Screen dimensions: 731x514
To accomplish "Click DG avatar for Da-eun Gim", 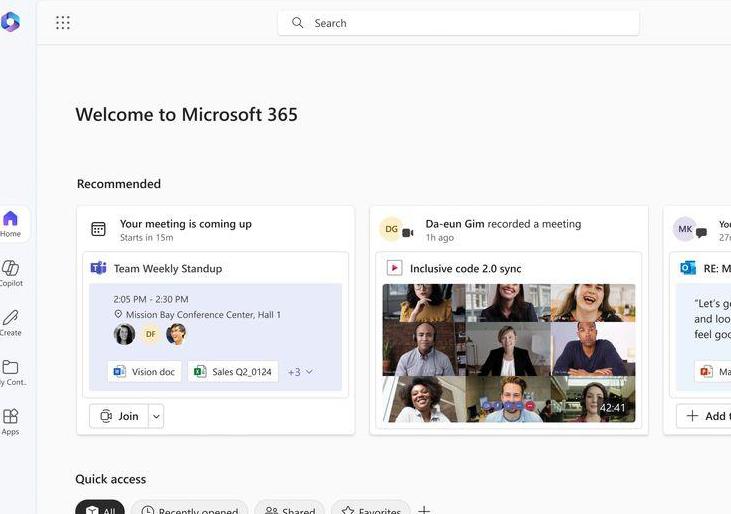I will [391, 229].
